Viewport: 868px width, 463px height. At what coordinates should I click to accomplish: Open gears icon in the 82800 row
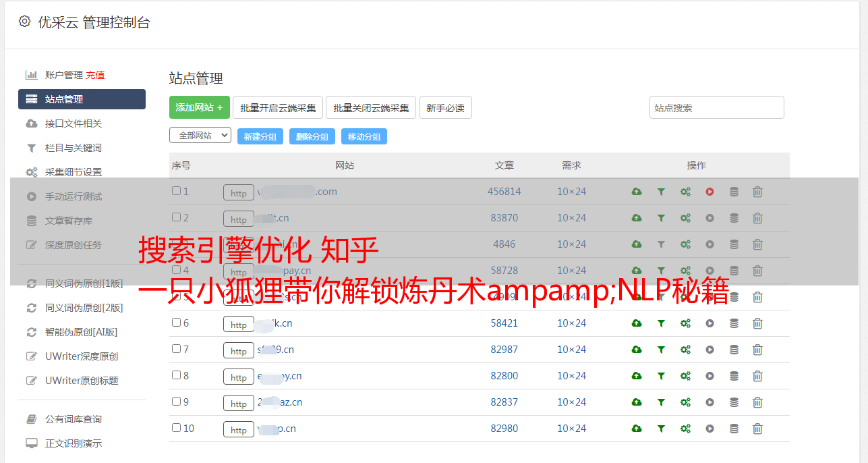click(685, 376)
